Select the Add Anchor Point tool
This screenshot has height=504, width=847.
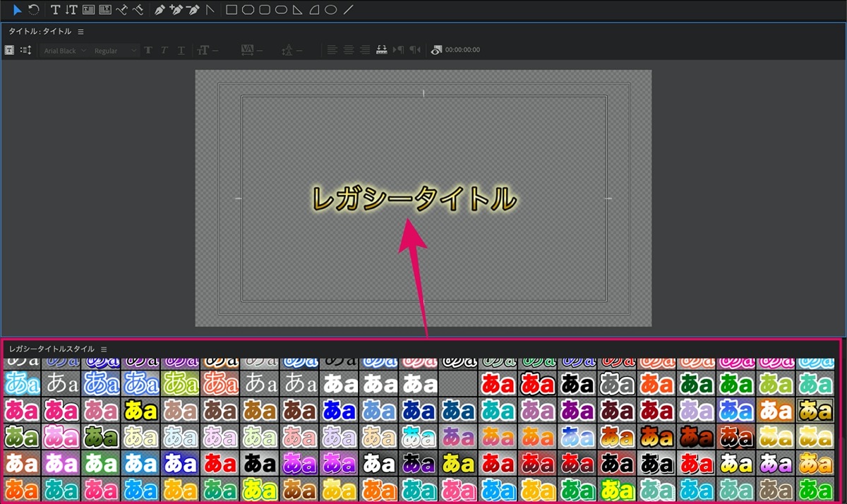click(176, 10)
